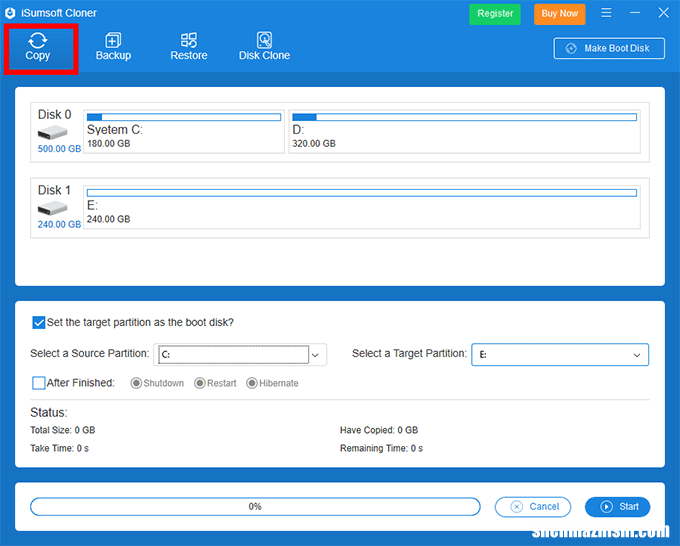Open the Restore tab
The width and height of the screenshot is (680, 546).
tap(189, 47)
